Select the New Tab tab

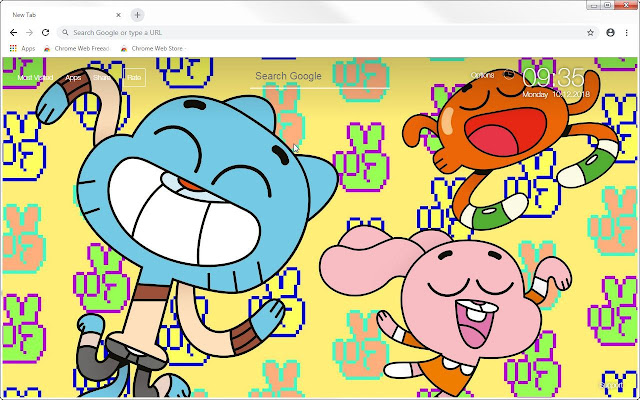65,15
